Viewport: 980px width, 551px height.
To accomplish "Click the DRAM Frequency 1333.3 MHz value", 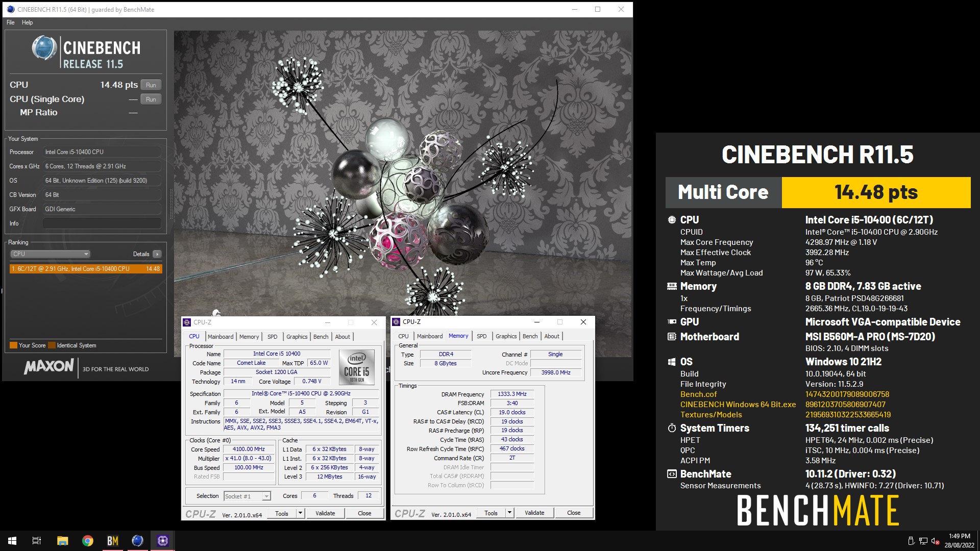I will click(512, 394).
